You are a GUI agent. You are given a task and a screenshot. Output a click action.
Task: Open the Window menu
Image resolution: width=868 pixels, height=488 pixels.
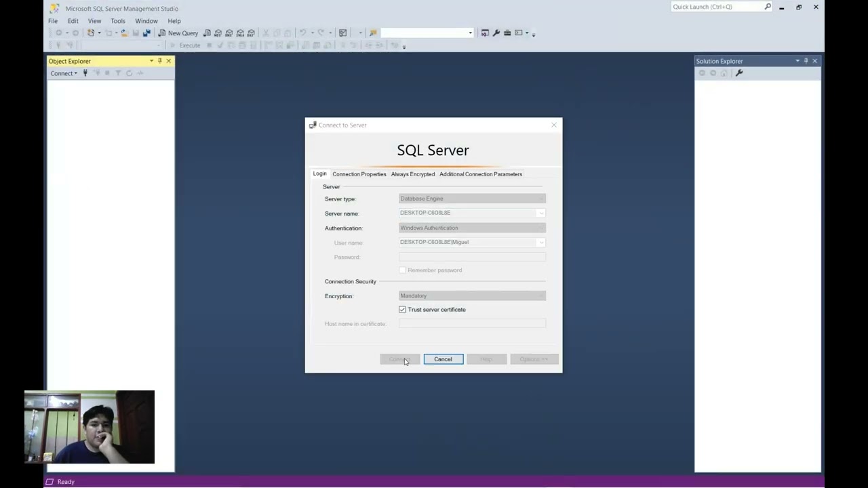146,21
